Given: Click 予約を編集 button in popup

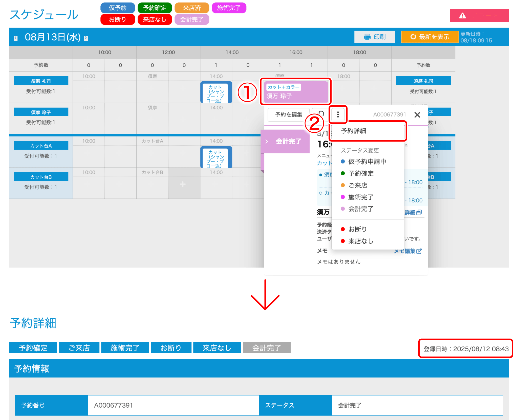Looking at the screenshot, I should pos(288,115).
